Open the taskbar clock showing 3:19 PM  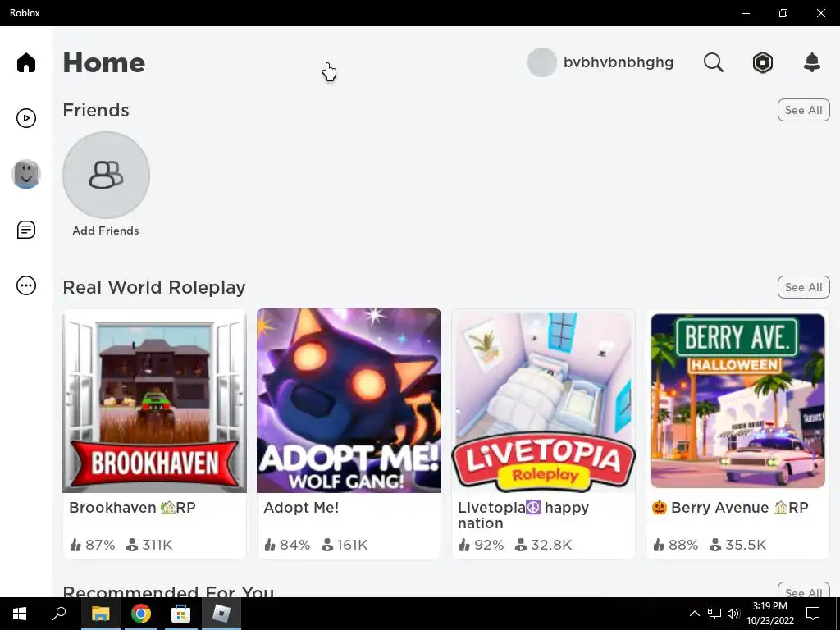[x=770, y=614]
